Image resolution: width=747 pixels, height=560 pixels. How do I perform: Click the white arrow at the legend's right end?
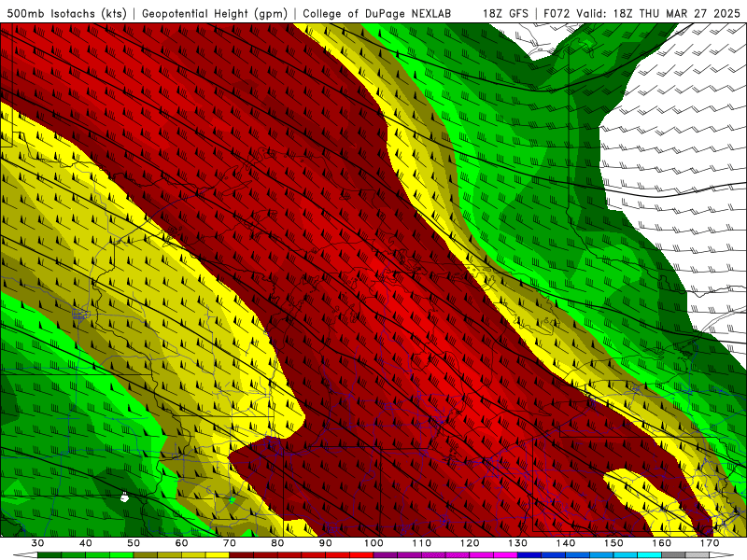722,555
